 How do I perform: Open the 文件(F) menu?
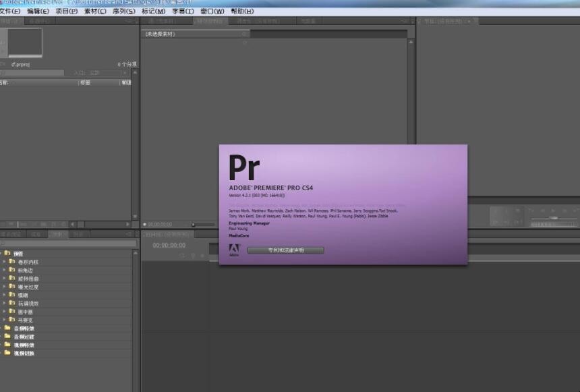(x=11, y=11)
